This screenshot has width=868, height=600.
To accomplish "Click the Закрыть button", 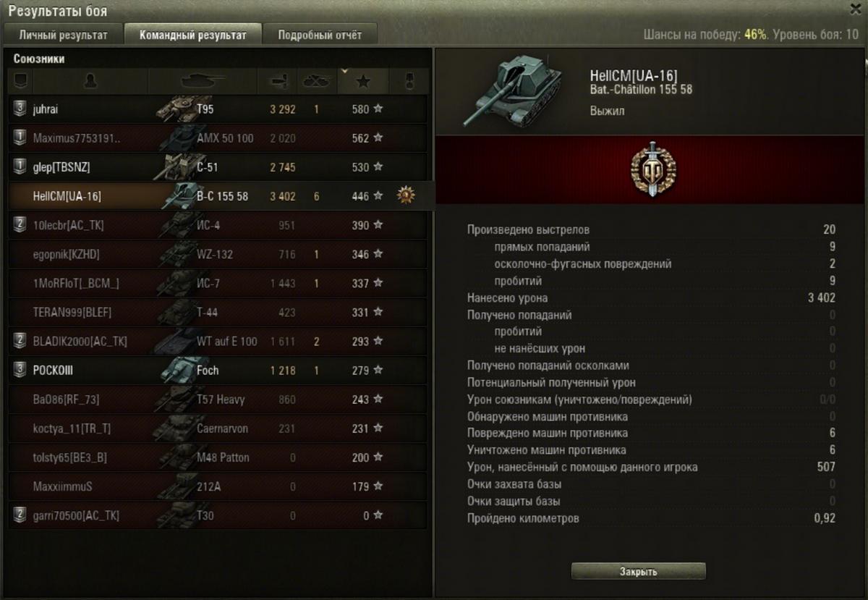I will tap(639, 571).
